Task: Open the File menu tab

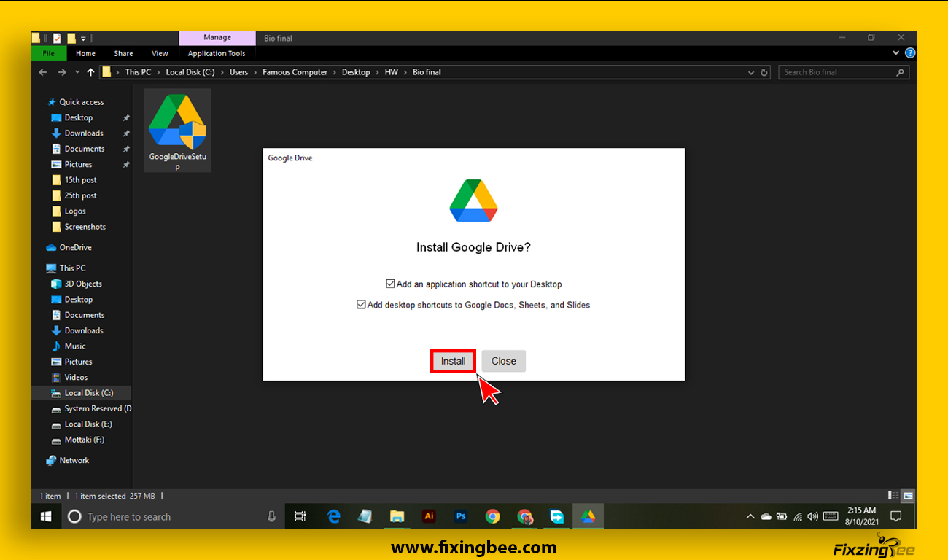Action: [x=49, y=53]
